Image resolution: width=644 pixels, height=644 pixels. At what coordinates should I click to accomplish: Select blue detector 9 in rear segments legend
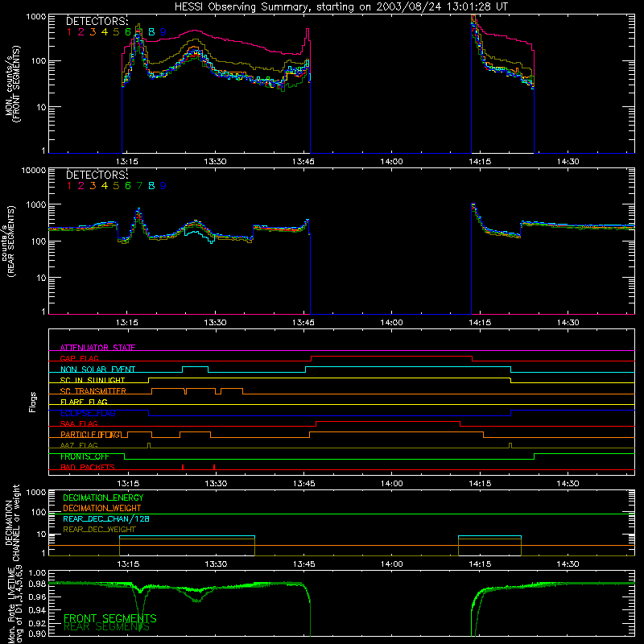tap(163, 186)
